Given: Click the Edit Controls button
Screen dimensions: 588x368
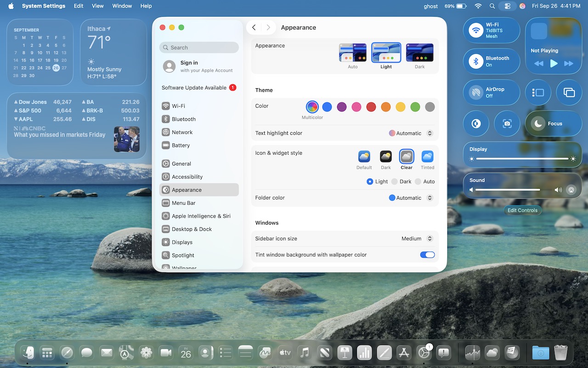Looking at the screenshot, I should point(522,210).
